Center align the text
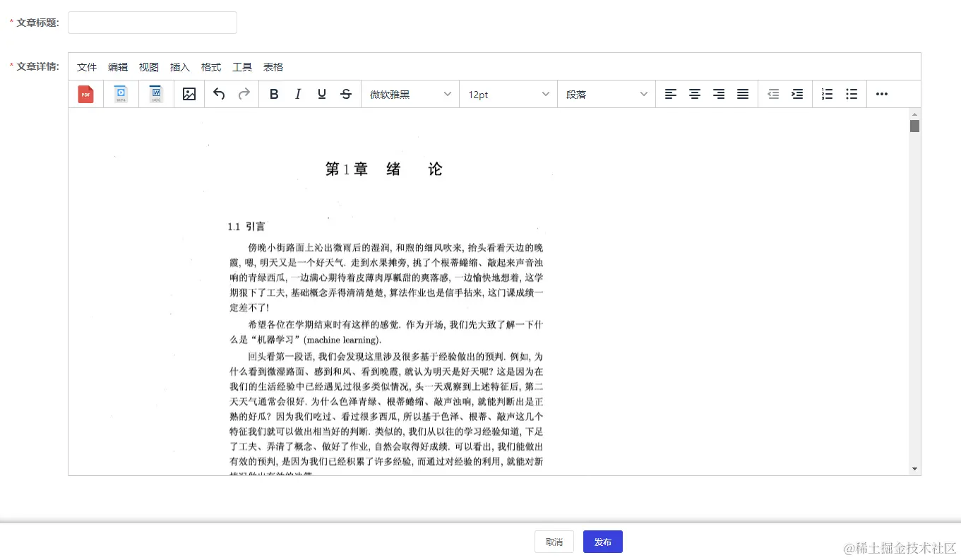Image resolution: width=961 pixels, height=560 pixels. point(695,94)
